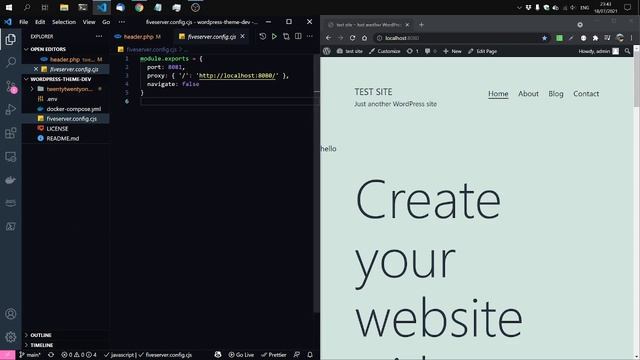640x360 pixels.
Task: Collapse the WORDPRESS-THEME-DEV folder section
Action: point(60,79)
